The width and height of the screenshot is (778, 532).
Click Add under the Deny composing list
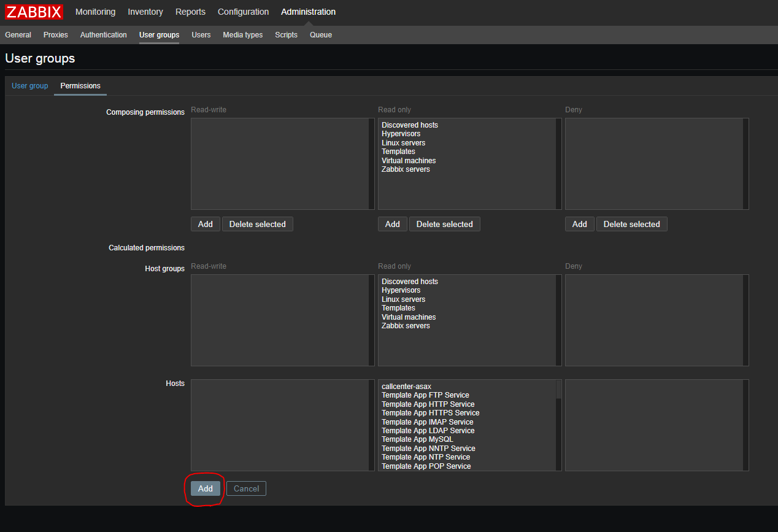579,224
